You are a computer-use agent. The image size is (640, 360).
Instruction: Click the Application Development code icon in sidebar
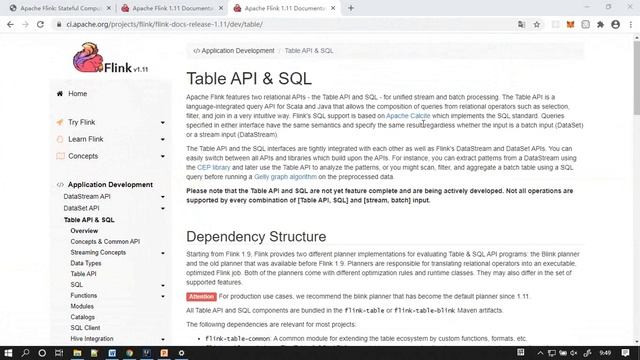tap(60, 184)
